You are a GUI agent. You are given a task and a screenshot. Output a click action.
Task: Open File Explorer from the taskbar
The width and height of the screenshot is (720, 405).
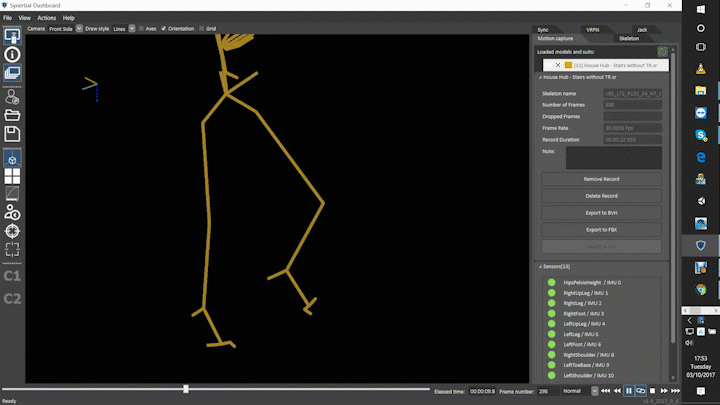[x=701, y=90]
